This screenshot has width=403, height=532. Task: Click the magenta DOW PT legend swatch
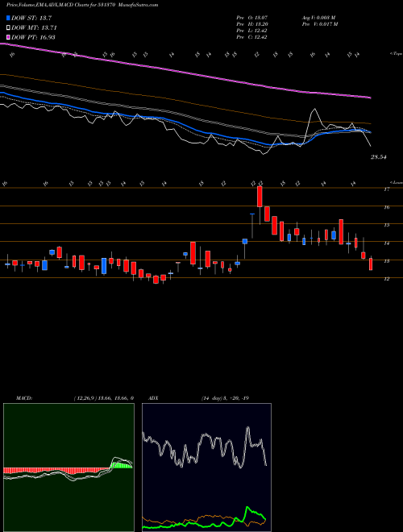[9, 37]
